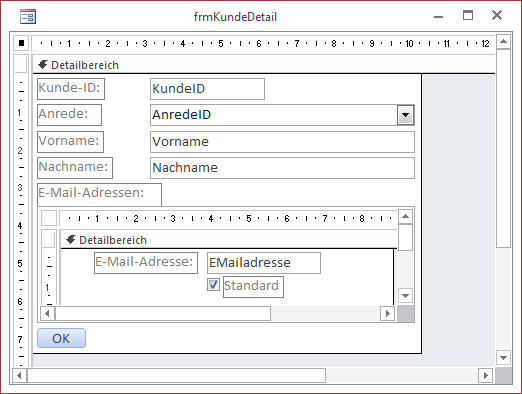Click the outer horizontal scrollbar left arrow
522x394 pixels.
(19, 376)
